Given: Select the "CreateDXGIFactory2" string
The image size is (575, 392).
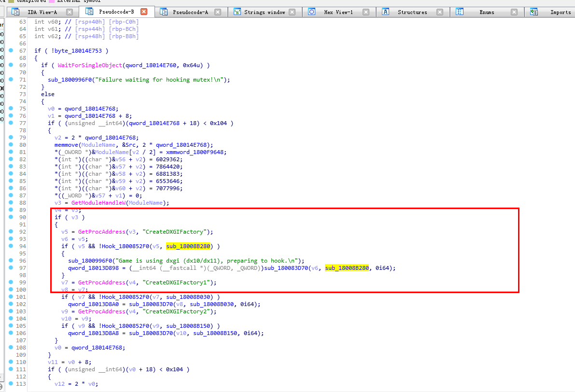Looking at the screenshot, I should [x=176, y=311].
